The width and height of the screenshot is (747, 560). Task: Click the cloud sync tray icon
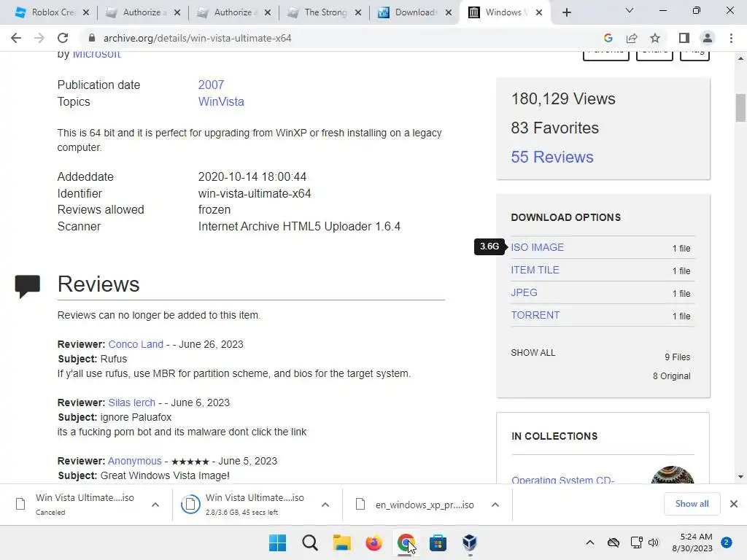[613, 542]
